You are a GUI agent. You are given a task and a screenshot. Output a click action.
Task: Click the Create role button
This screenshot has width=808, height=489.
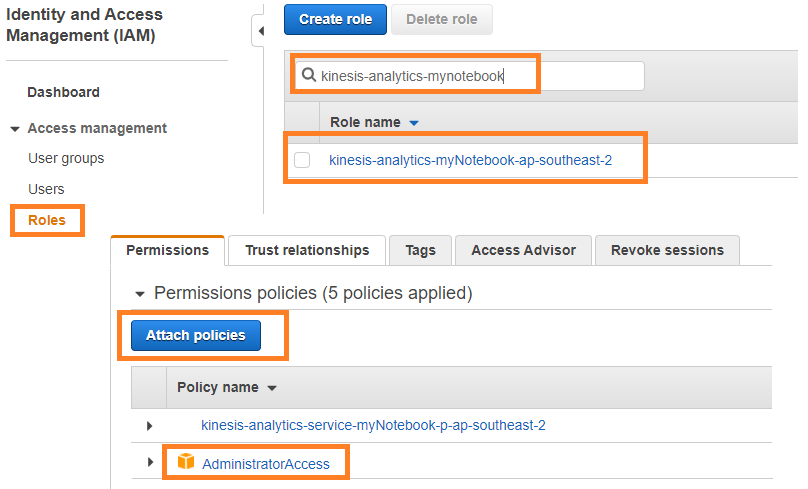pos(335,20)
